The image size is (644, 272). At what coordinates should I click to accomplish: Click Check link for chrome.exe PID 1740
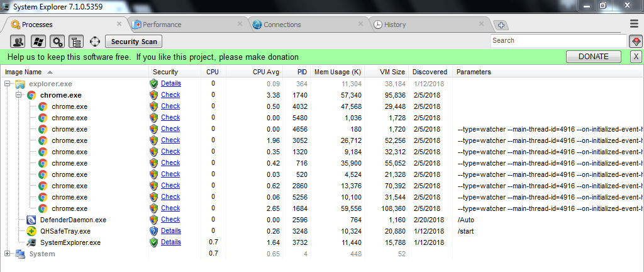pos(170,95)
